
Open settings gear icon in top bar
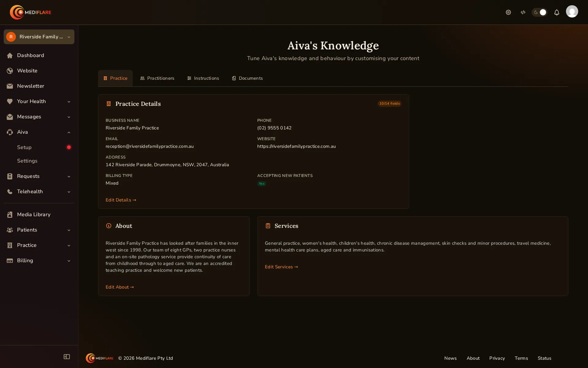pyautogui.click(x=508, y=12)
